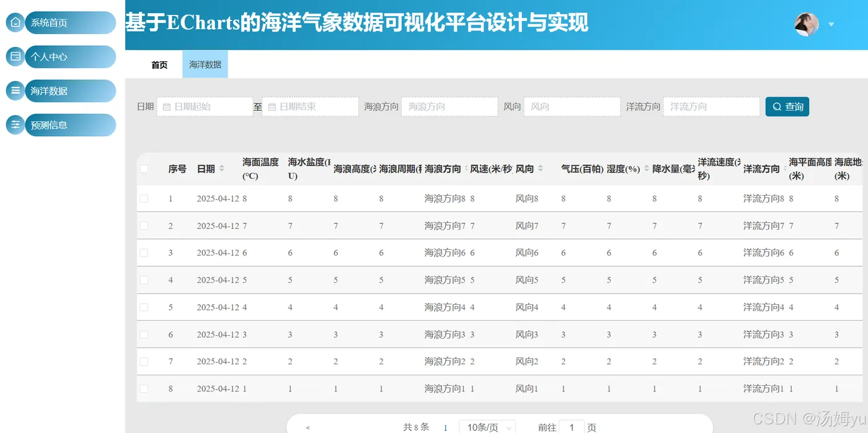Click the 风向1 cell

[x=527, y=389]
